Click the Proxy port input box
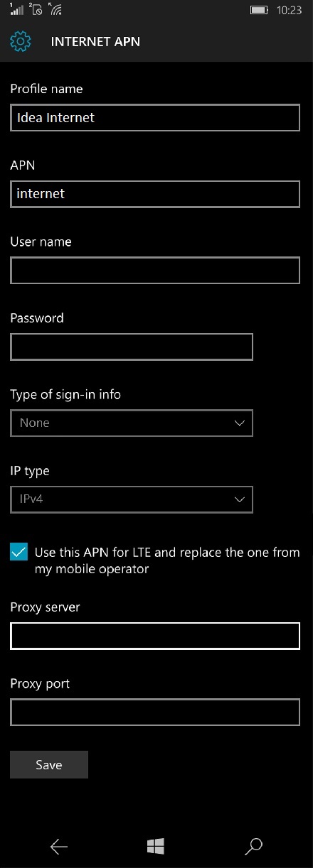The height and width of the screenshot is (868, 313). [x=155, y=712]
